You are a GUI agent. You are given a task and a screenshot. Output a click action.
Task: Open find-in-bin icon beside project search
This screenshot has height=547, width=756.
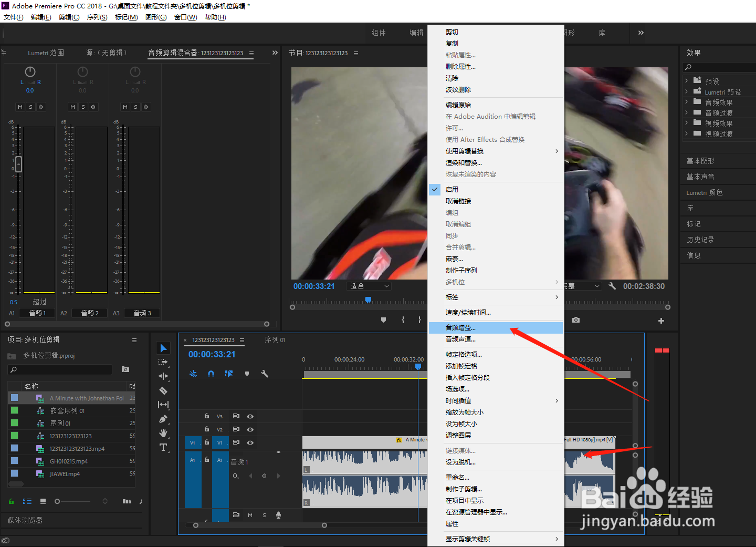pos(125,369)
